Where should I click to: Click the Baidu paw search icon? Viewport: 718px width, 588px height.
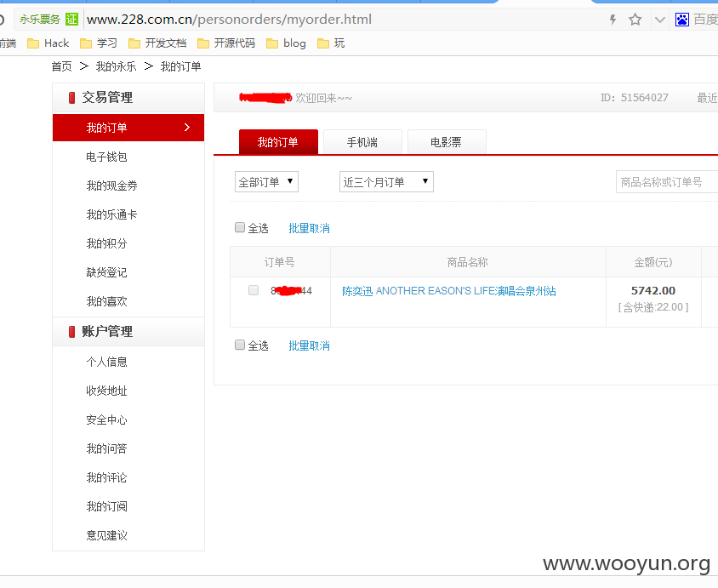(x=681, y=20)
